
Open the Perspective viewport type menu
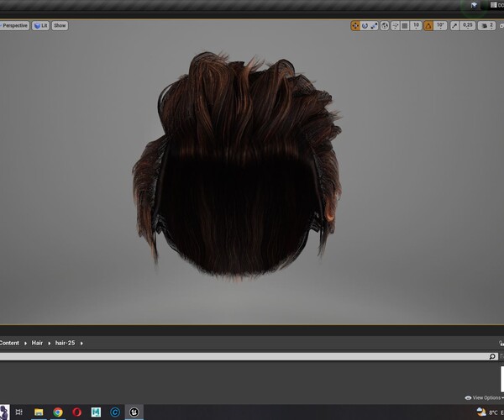[x=14, y=26]
